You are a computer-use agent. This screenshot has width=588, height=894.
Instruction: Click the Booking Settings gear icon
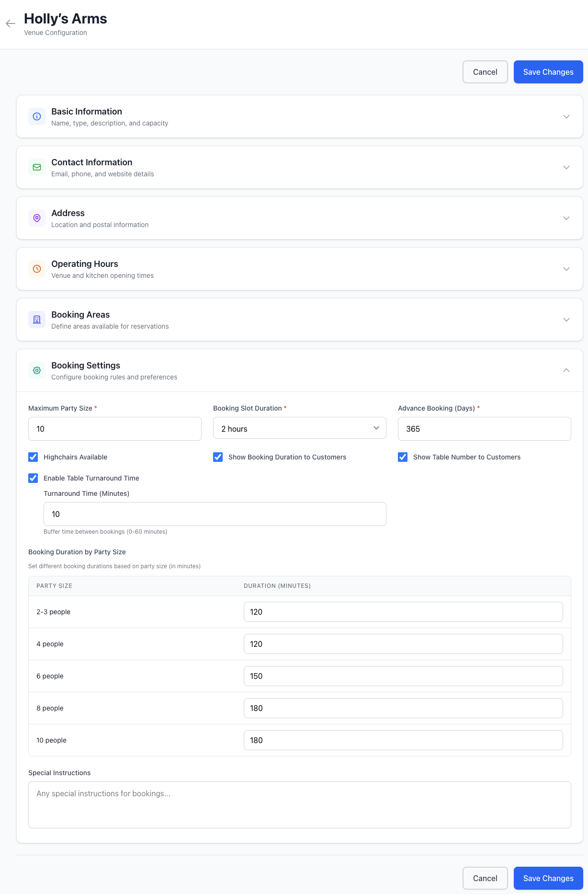37,370
